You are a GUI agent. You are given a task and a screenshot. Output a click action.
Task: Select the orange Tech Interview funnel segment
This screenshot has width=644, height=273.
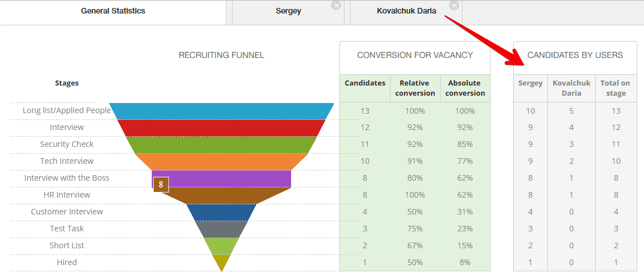pyautogui.click(x=221, y=162)
